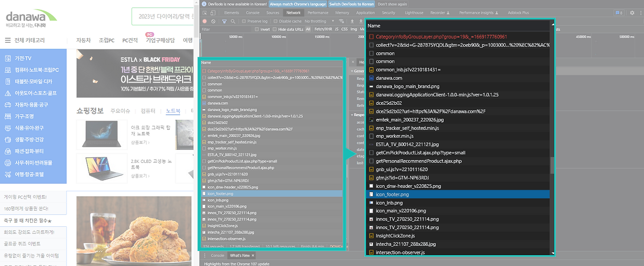This screenshot has height=266, width=644.
Task: Open the ESTLA Black Friday banner
Action: point(135,73)
